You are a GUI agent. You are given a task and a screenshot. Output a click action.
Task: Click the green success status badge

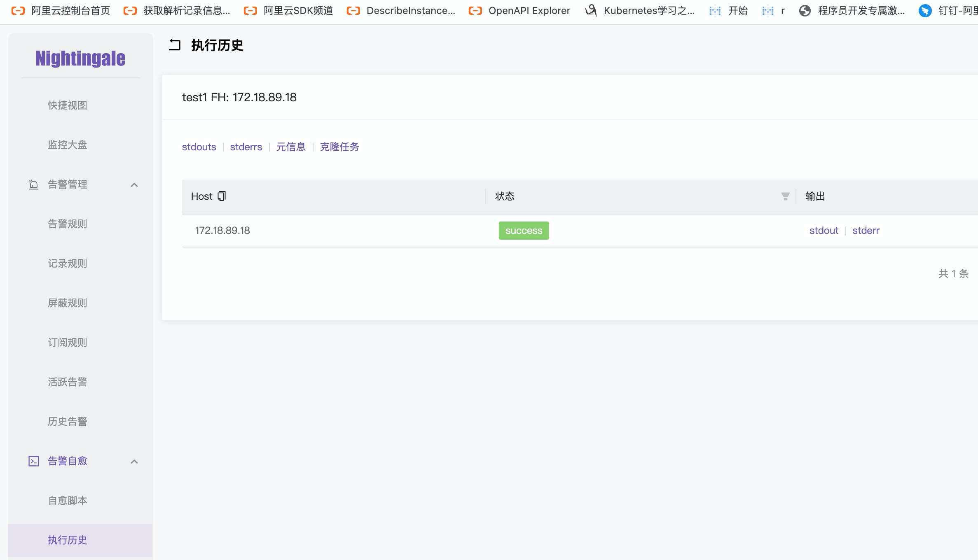(524, 231)
